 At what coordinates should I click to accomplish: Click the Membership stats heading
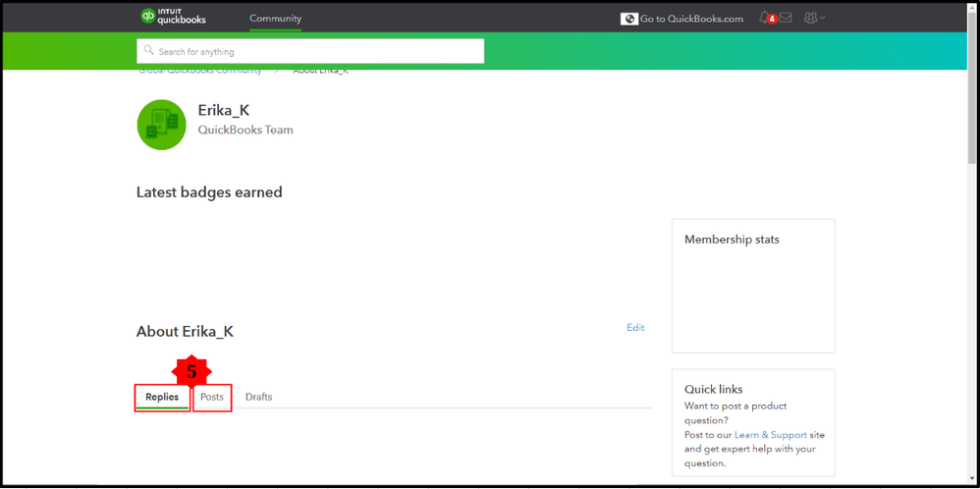[732, 240]
